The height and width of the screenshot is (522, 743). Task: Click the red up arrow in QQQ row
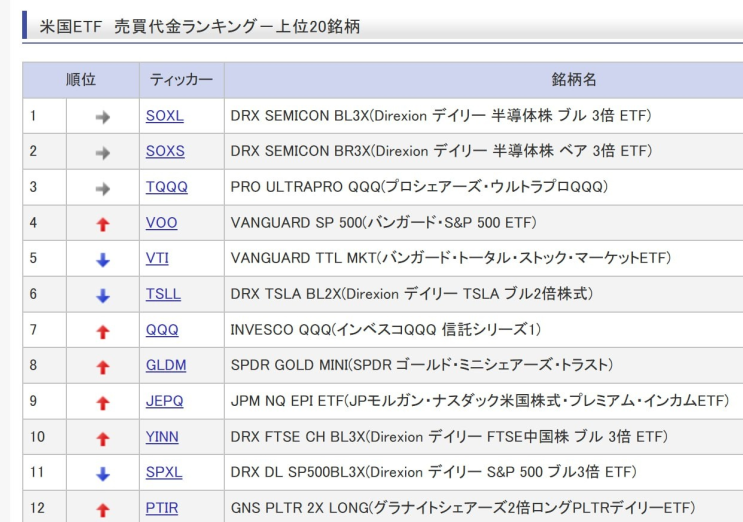103,331
